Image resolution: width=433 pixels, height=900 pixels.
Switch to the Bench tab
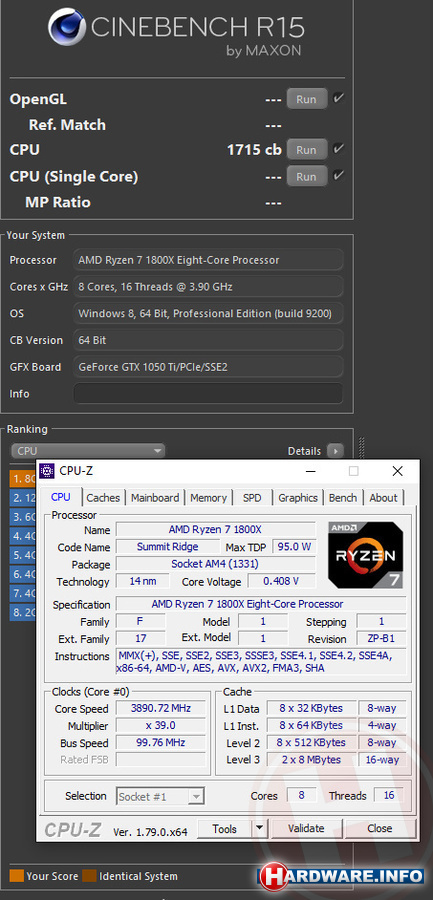[x=343, y=498]
